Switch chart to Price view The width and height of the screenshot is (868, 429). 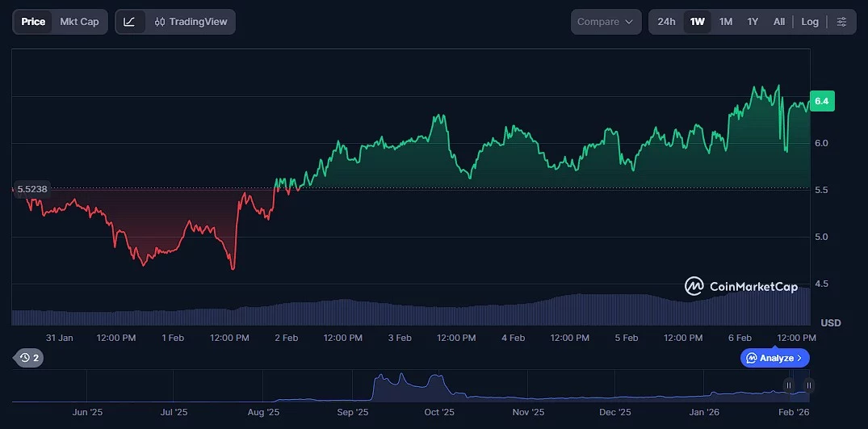(x=33, y=22)
